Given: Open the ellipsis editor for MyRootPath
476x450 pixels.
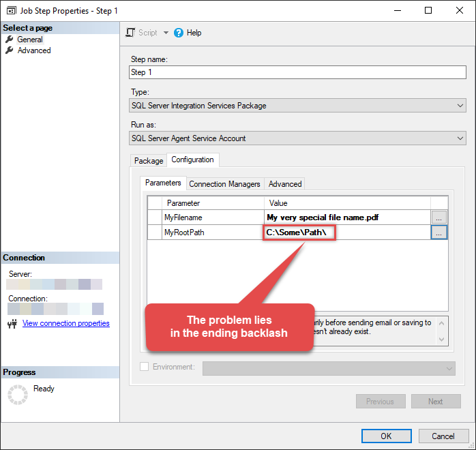Looking at the screenshot, I should point(439,232).
